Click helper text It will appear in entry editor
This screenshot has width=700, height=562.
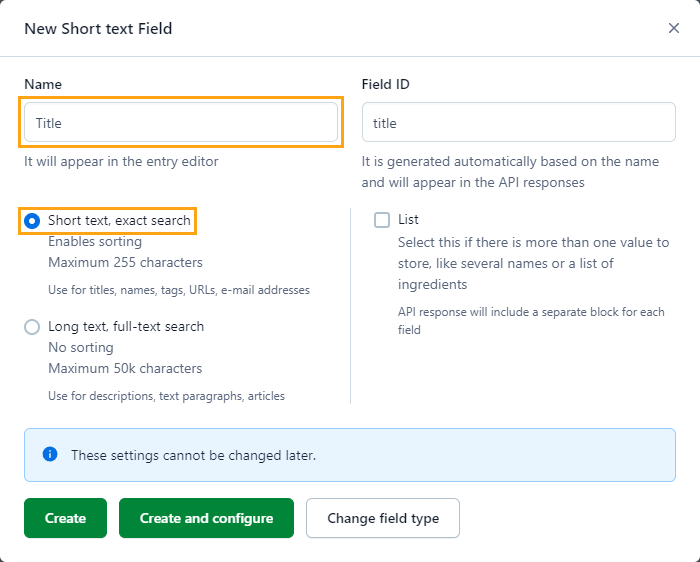121,161
